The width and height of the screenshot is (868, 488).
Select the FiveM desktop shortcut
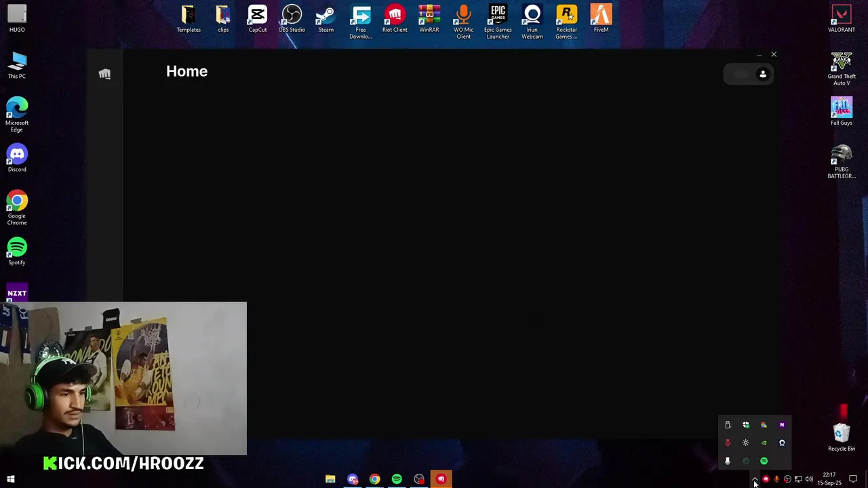coord(601,19)
